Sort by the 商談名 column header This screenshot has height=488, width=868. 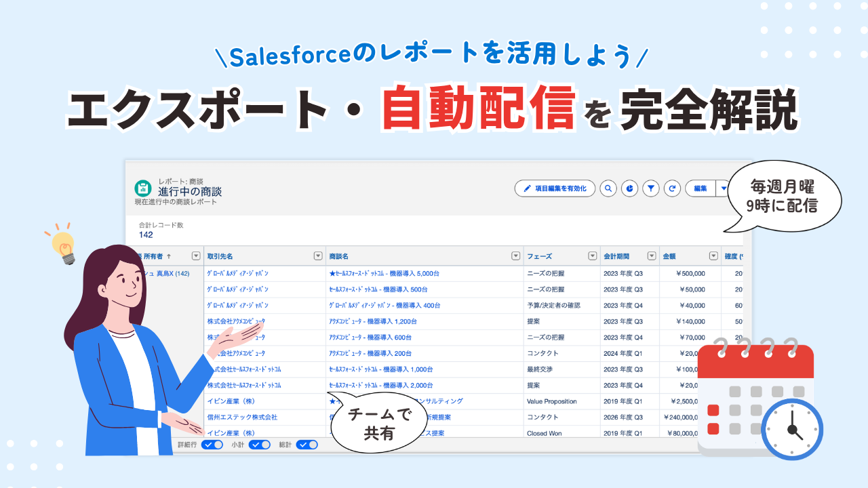[x=338, y=257]
